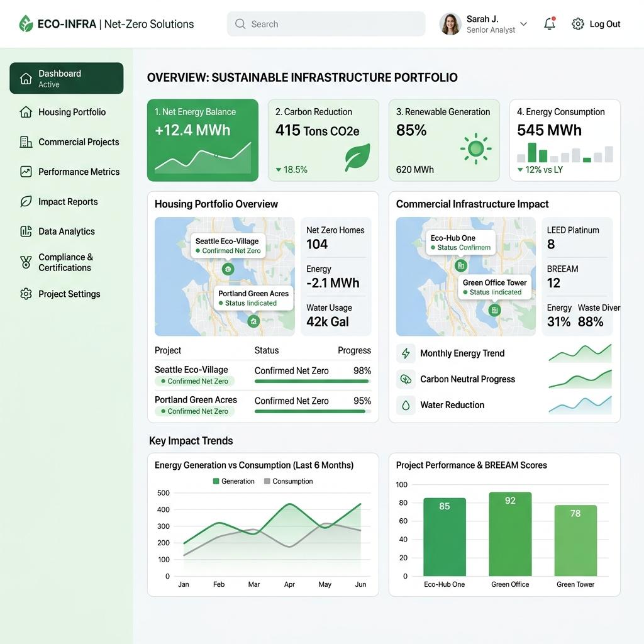Click the BREEAM count 12
Image resolution: width=644 pixels, height=644 pixels.
pyautogui.click(x=553, y=283)
